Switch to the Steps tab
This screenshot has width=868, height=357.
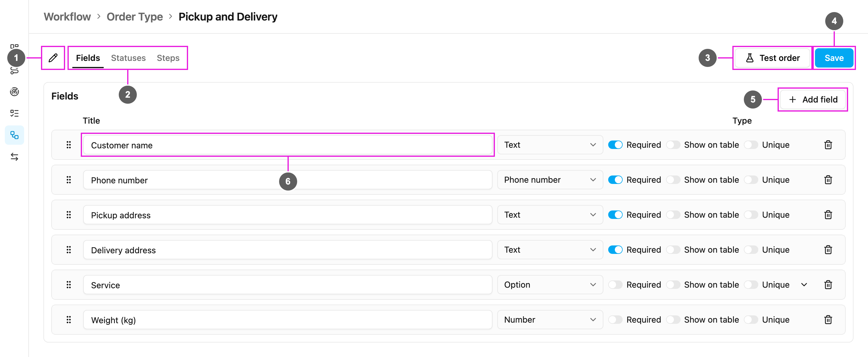point(168,58)
